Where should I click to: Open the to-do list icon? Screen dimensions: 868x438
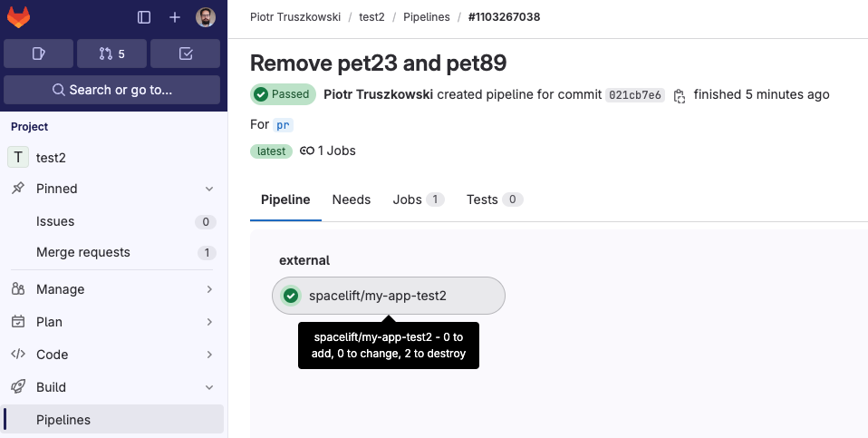click(186, 54)
